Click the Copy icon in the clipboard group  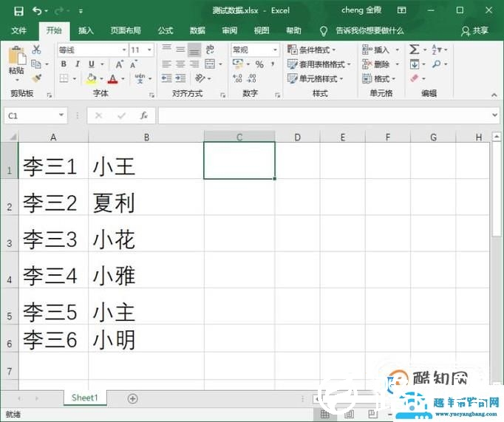point(36,64)
